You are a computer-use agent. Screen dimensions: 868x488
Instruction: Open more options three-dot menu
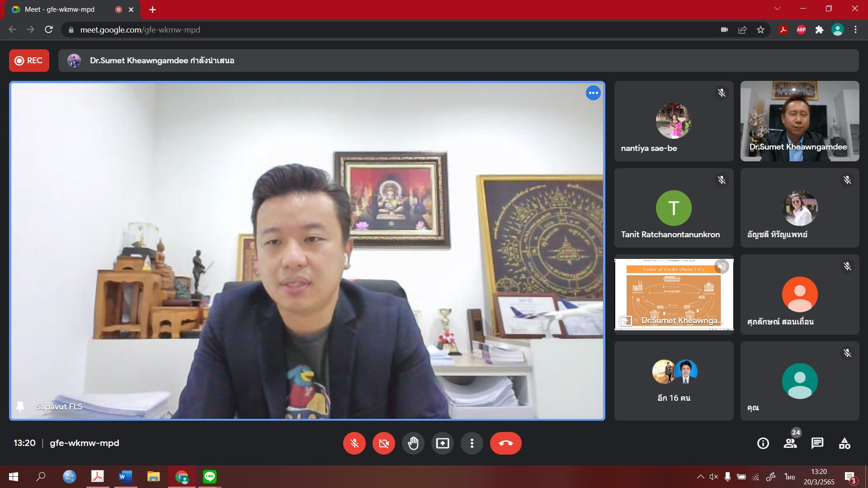coord(472,443)
